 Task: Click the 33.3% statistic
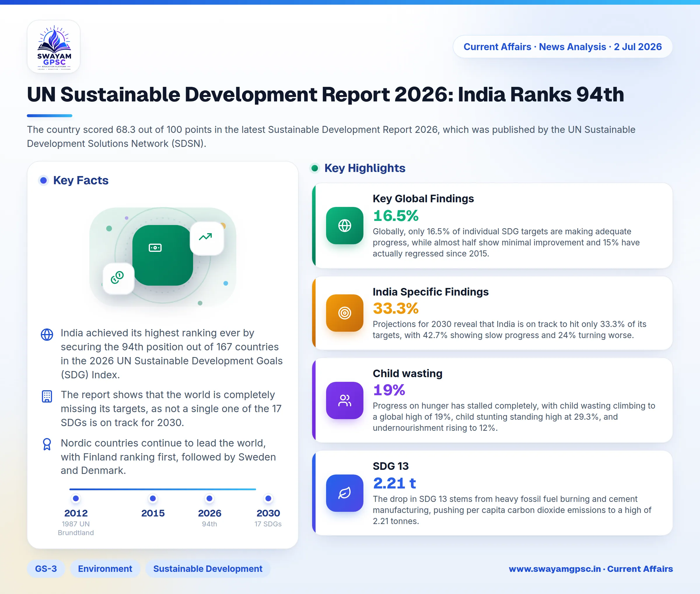click(396, 308)
